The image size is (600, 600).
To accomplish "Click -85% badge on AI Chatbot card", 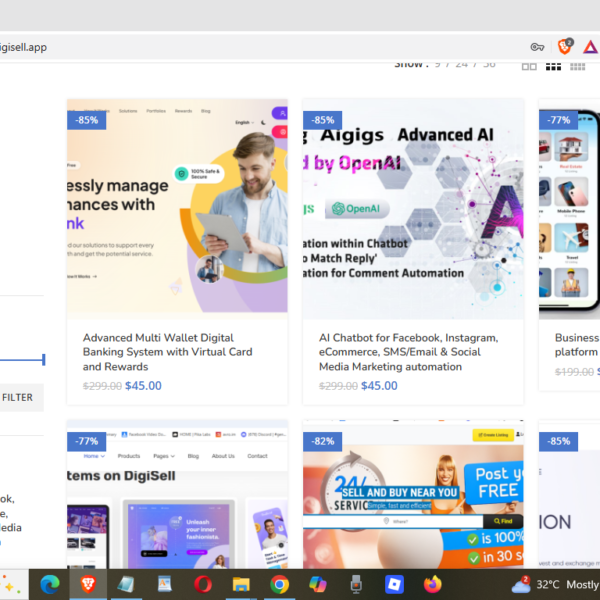I will coord(323,120).
